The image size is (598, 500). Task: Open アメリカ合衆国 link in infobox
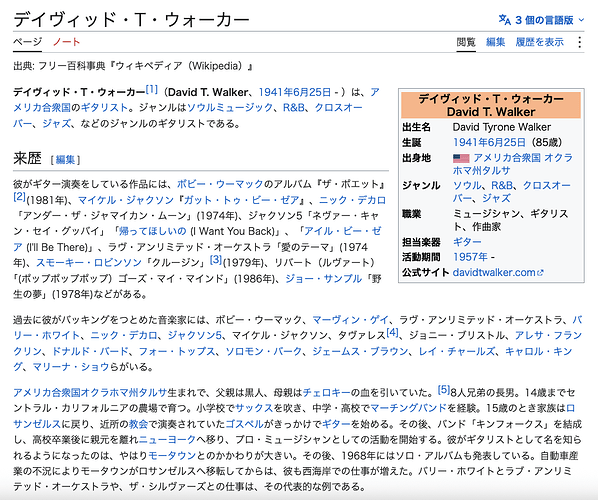click(507, 158)
